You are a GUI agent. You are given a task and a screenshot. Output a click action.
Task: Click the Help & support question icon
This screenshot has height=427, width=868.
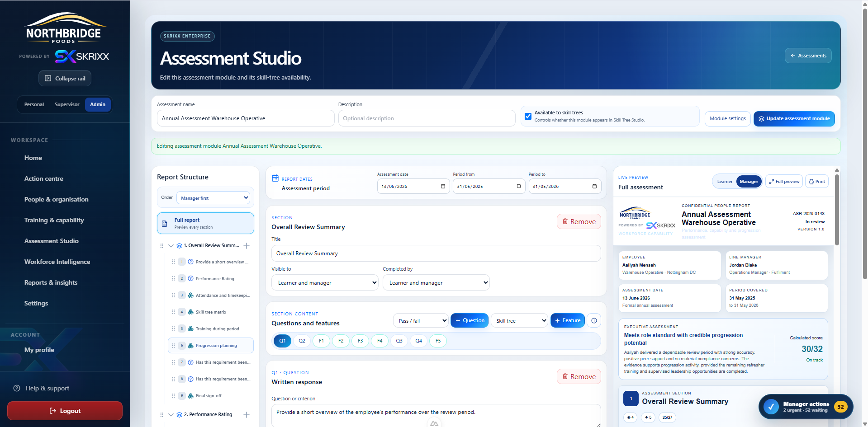tap(17, 388)
